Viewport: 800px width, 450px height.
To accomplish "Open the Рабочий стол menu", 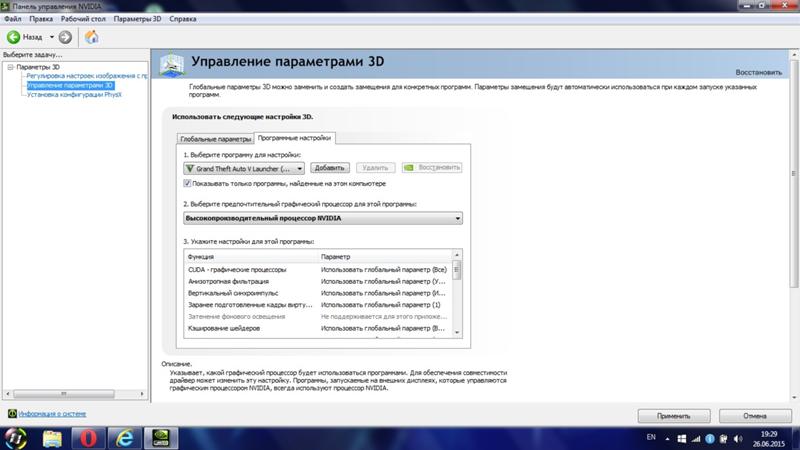I will (x=83, y=19).
